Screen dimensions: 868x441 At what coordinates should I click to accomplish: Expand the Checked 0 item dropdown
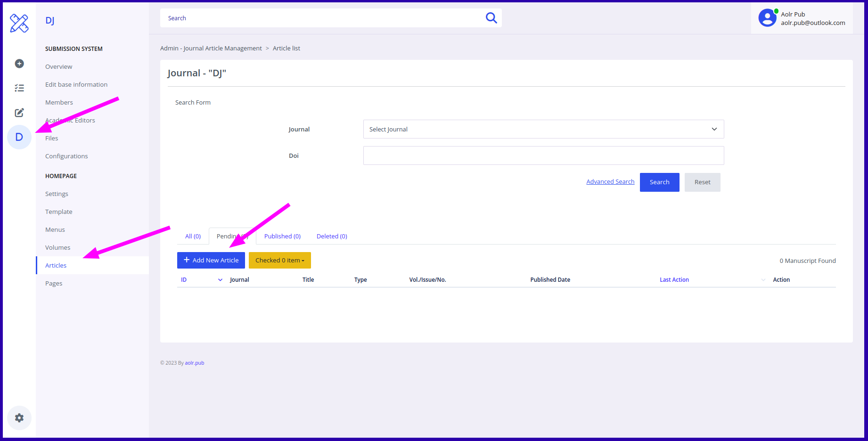[279, 260]
